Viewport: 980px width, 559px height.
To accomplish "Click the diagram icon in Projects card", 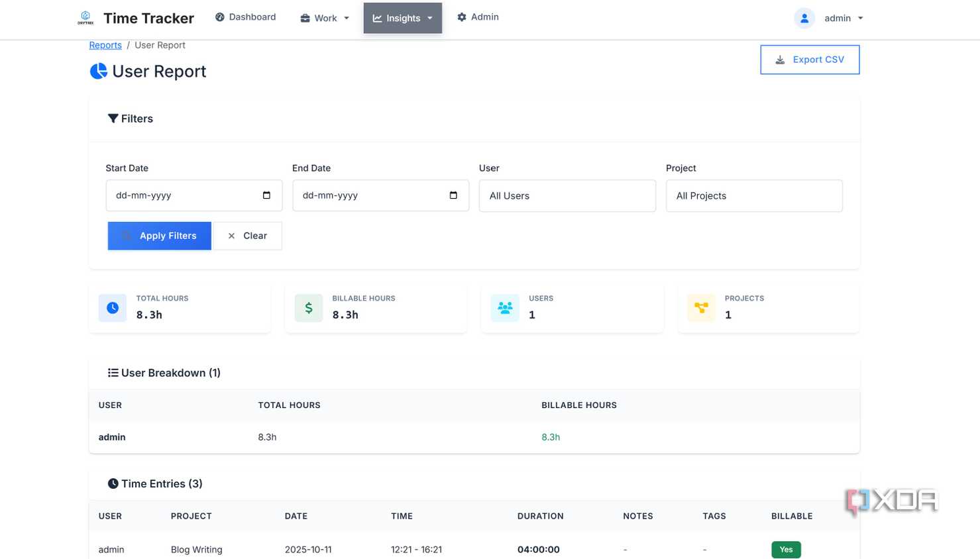I will click(x=701, y=308).
